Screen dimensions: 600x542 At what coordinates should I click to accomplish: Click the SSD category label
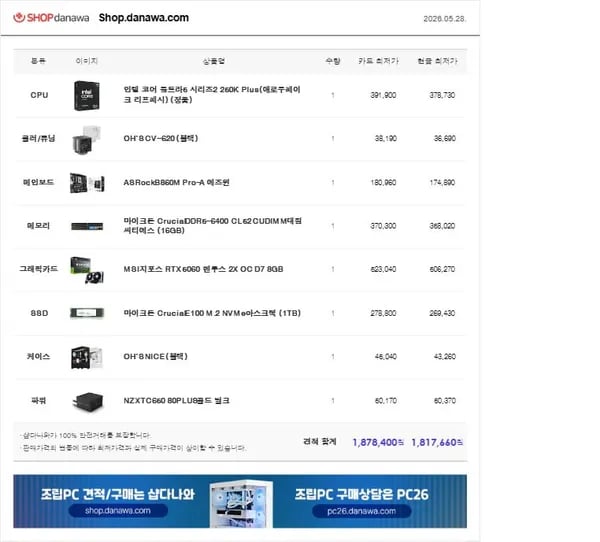(39, 313)
